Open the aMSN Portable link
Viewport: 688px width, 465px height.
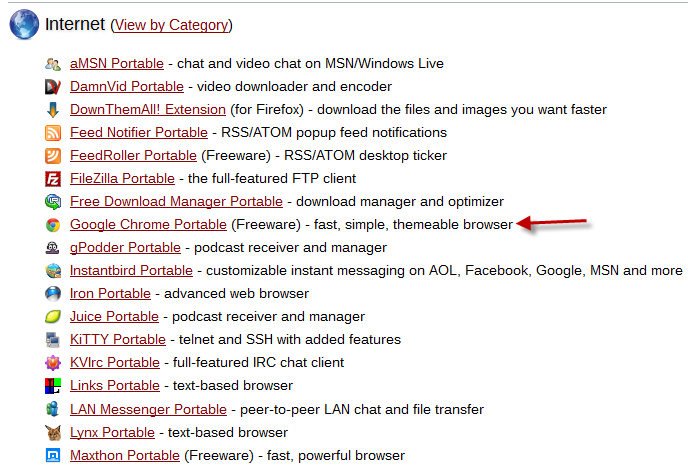pyautogui.click(x=117, y=64)
